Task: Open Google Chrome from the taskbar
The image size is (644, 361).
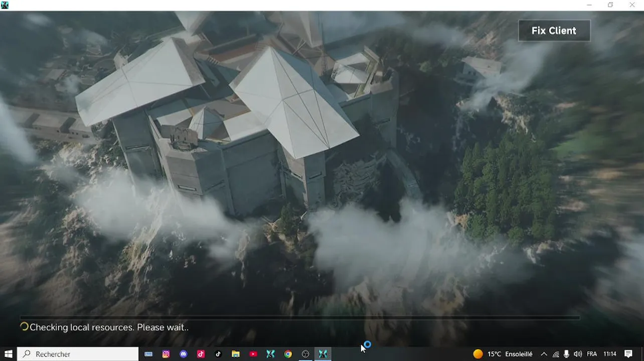Action: [x=288, y=354]
